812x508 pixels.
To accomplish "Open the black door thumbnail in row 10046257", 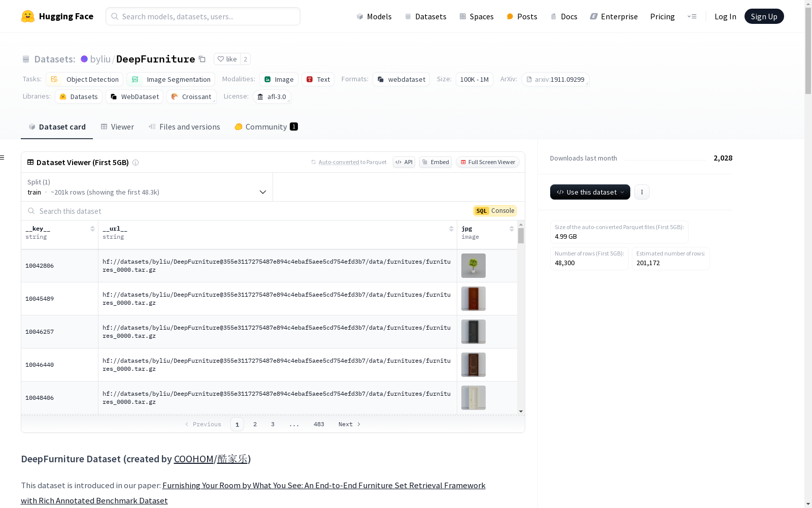I will [x=473, y=332].
